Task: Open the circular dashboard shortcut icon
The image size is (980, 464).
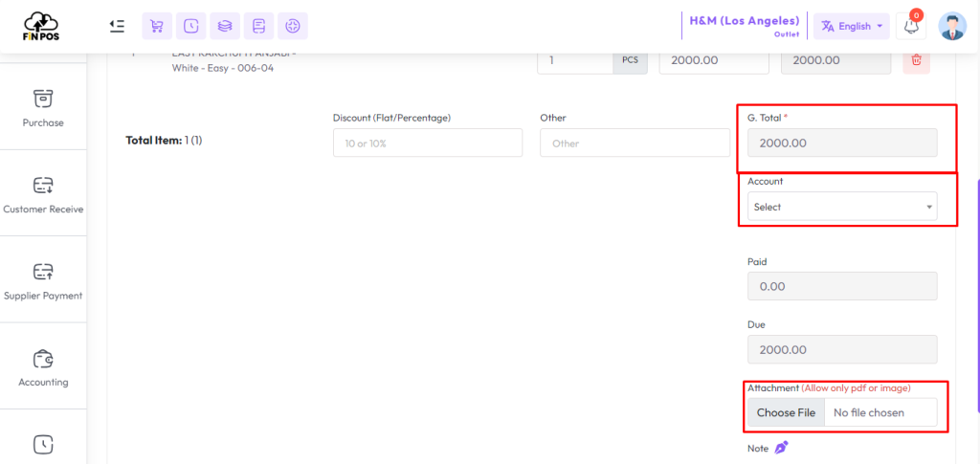Action: click(293, 26)
